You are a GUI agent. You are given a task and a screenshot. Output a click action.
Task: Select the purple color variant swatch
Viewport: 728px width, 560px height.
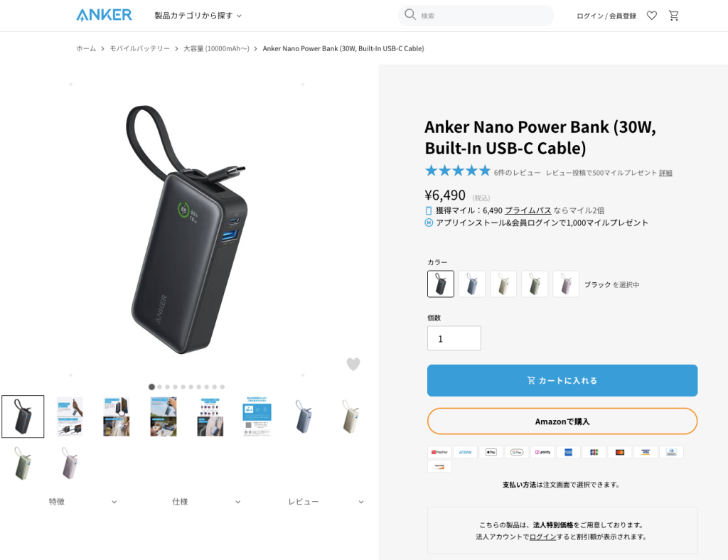[566, 284]
